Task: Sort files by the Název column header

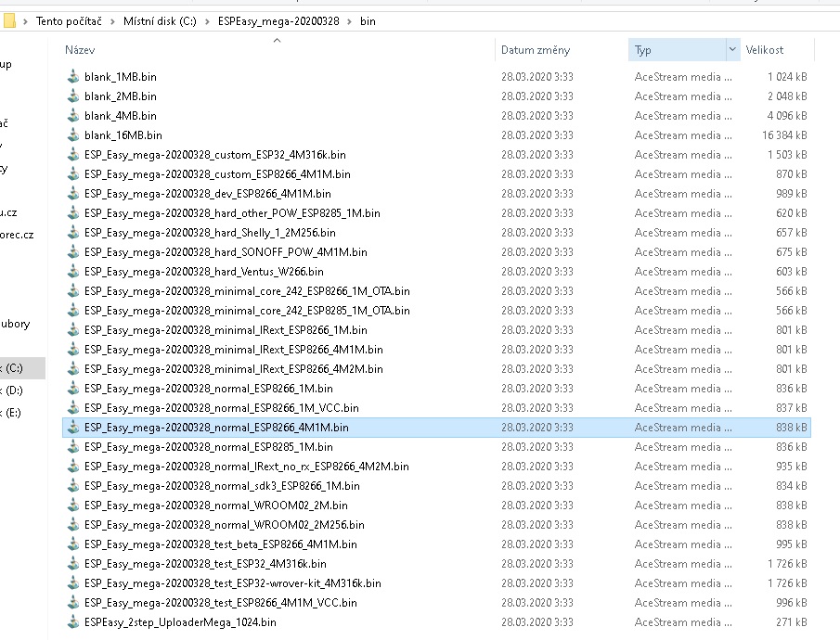Action: [x=80, y=50]
